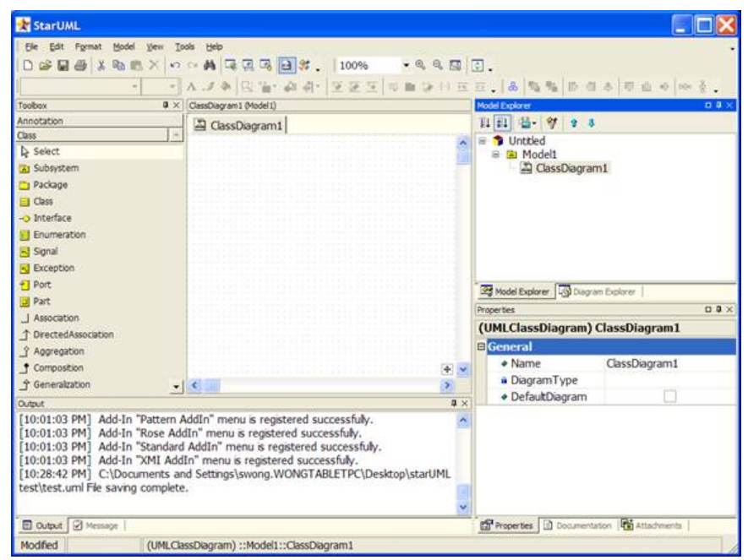Image resolution: width=748 pixels, height=560 pixels.
Task: Open the View menu
Action: 155,46
